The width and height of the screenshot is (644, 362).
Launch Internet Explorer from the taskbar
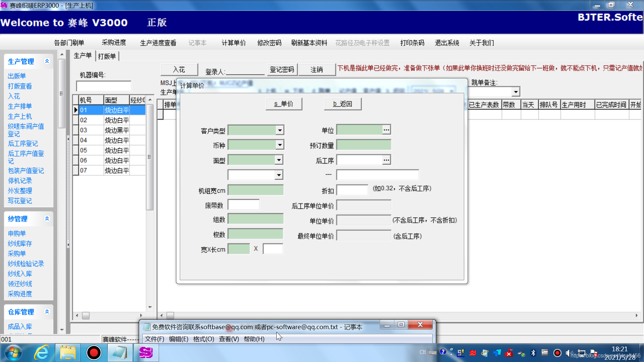[42, 353]
